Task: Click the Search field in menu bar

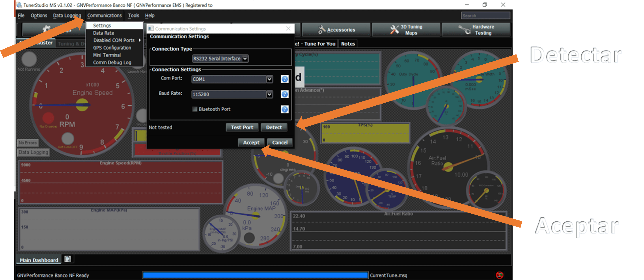Action: [485, 15]
